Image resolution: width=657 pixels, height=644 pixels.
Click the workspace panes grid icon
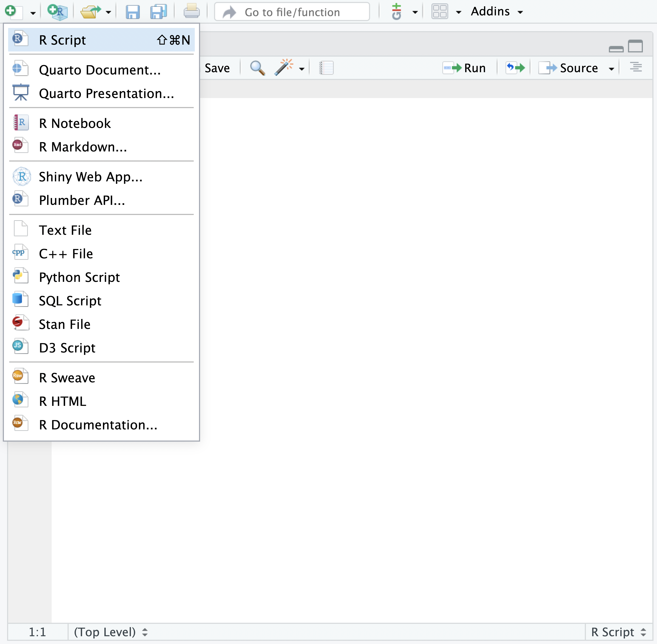point(440,11)
